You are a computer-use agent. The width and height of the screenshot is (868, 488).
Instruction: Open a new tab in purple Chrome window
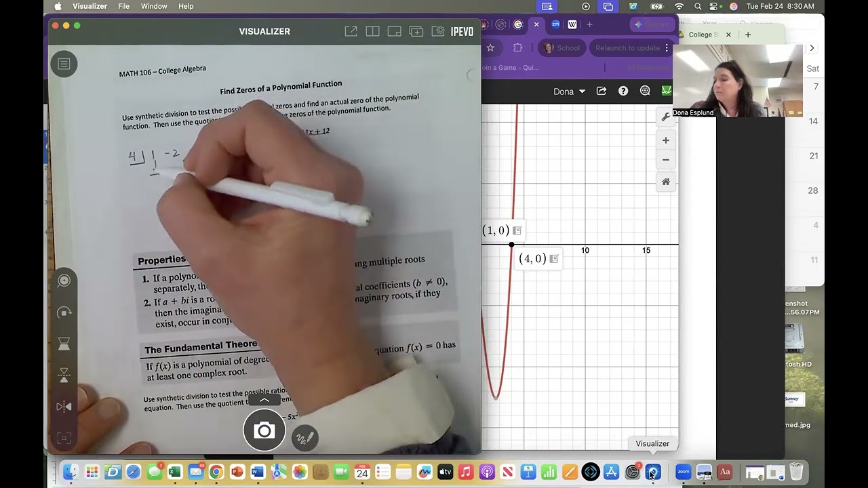click(x=589, y=24)
